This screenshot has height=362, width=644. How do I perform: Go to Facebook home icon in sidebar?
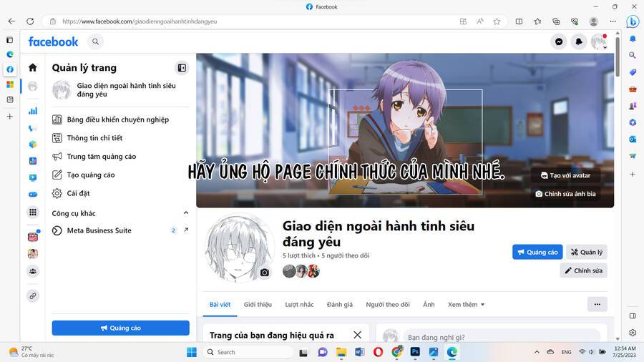[x=32, y=67]
